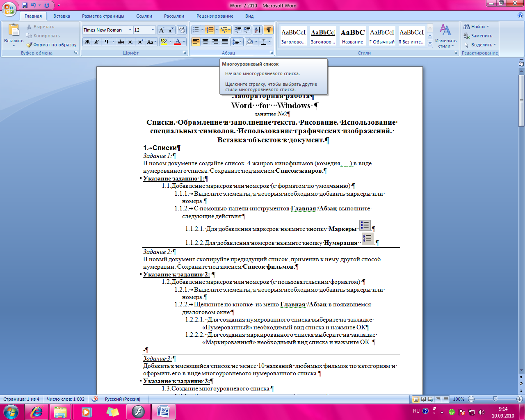Open the Вставка tab
Viewport: 525px width, 420px height.
pos(62,16)
